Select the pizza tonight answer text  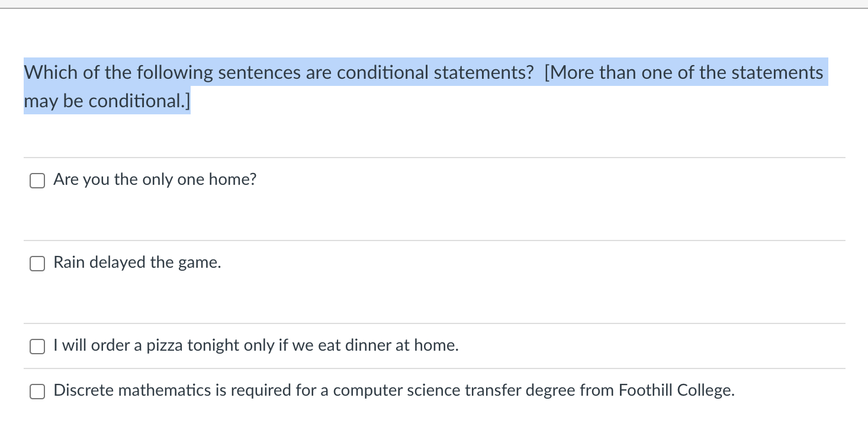(x=255, y=345)
